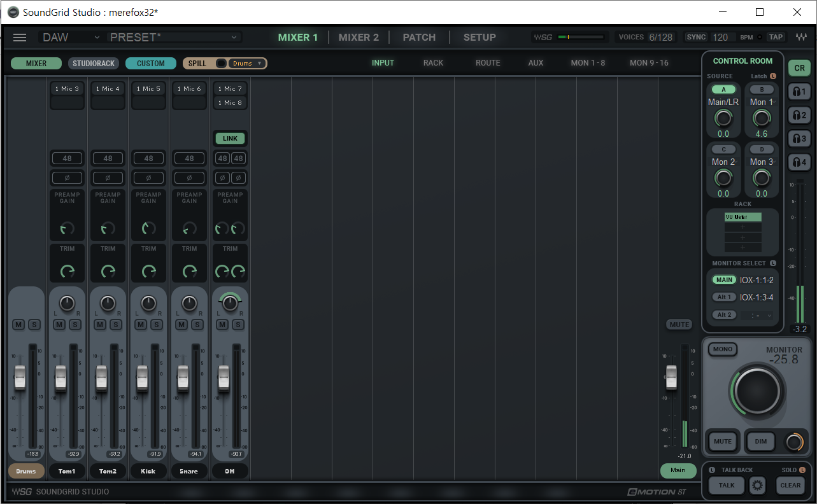Click the DIM button in monitor section
817x504 pixels.
[x=760, y=442]
